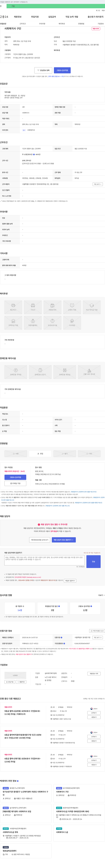Open 지도 보기 for 서울특별시 동대문구청
Screen dimensions: 105x868
(98, 638)
